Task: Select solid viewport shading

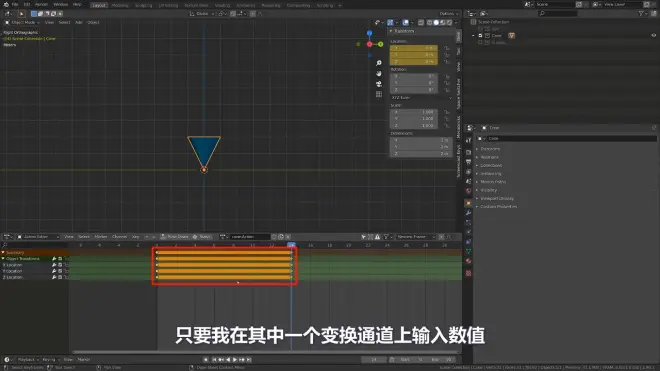Action: pyautogui.click(x=436, y=22)
